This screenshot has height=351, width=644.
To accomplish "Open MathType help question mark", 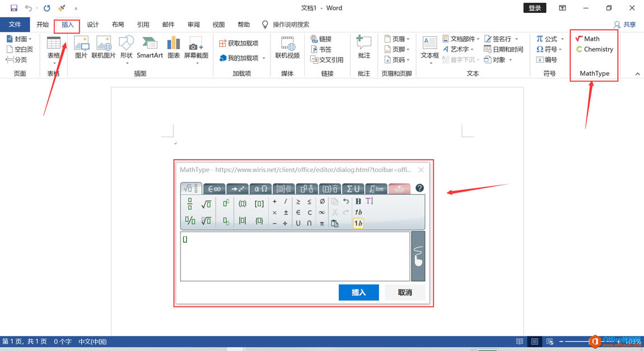I will (419, 188).
